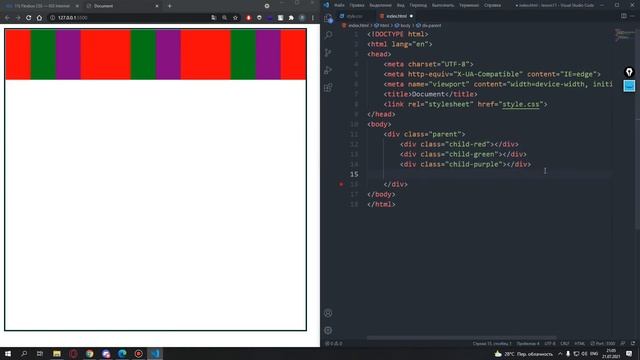Open the Search view in VS Code
The width and height of the screenshot is (640, 360).
pyautogui.click(x=328, y=35)
